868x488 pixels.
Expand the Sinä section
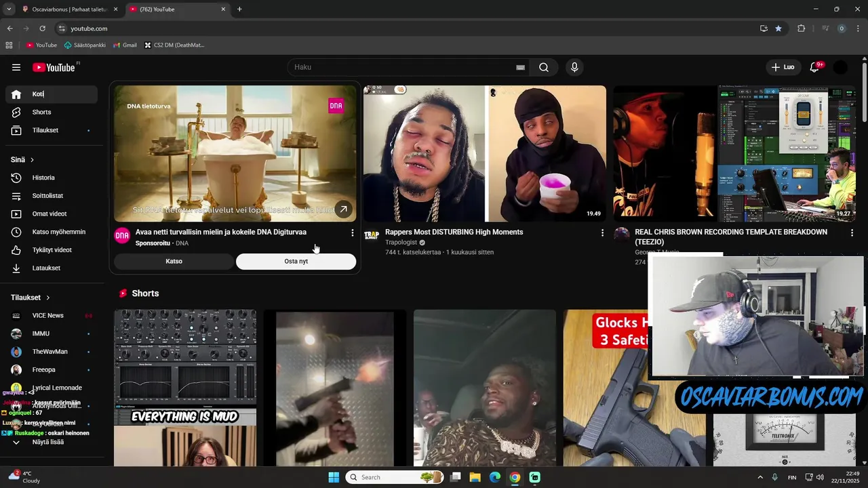pos(23,159)
